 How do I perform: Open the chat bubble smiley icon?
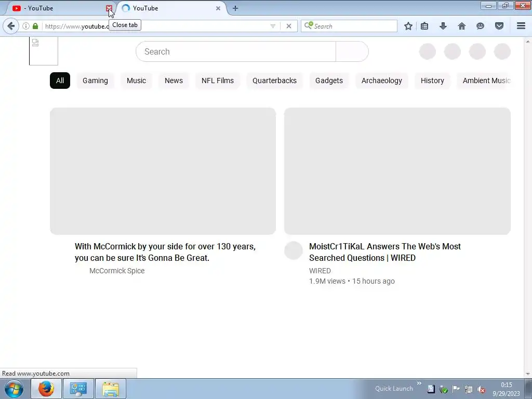pyautogui.click(x=480, y=26)
